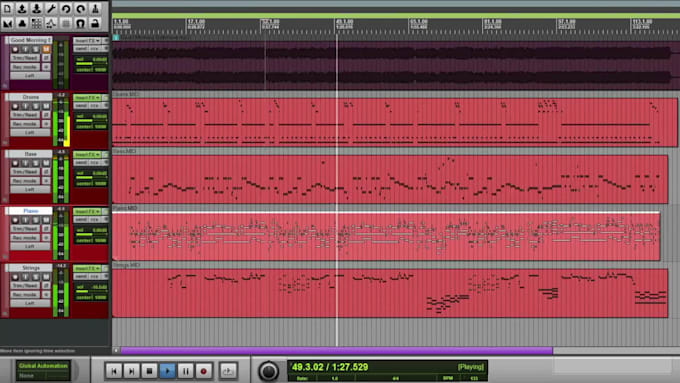The image size is (680, 383).
Task: Click the Bass track volume slider
Action: (91, 177)
